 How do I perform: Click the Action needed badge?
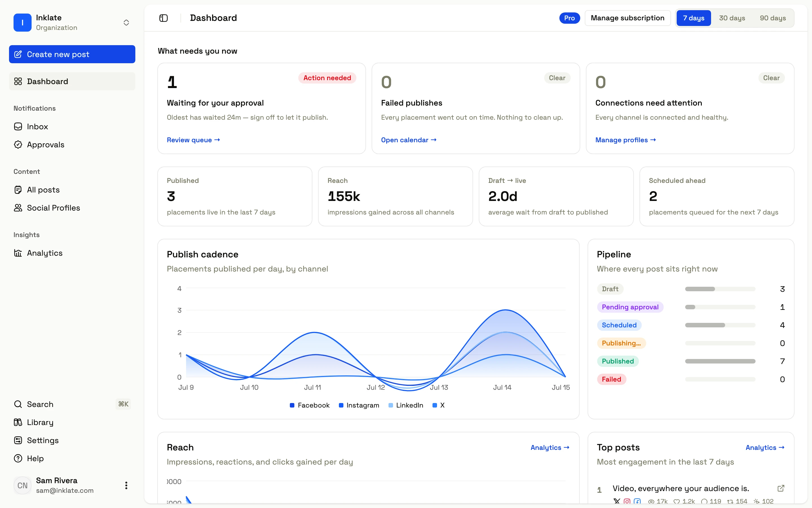[x=327, y=78]
